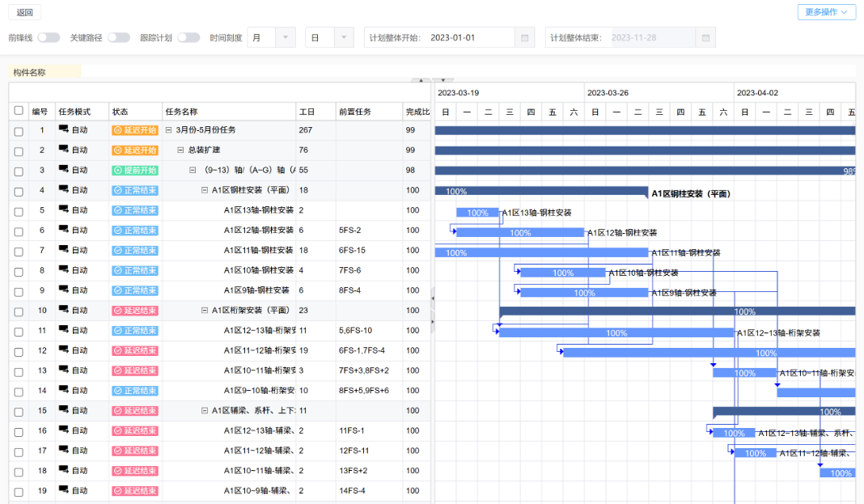
Task: Click the task mode icon in row 10
Action: pos(63,311)
